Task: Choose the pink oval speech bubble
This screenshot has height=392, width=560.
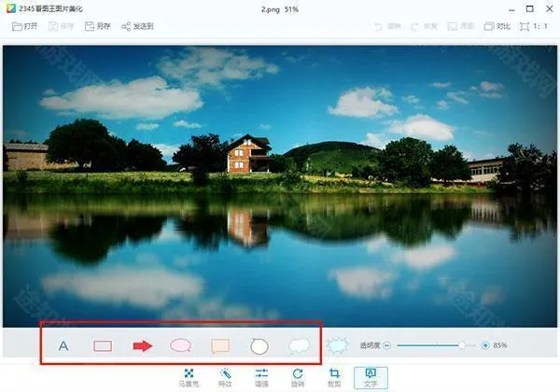Action: [181, 345]
